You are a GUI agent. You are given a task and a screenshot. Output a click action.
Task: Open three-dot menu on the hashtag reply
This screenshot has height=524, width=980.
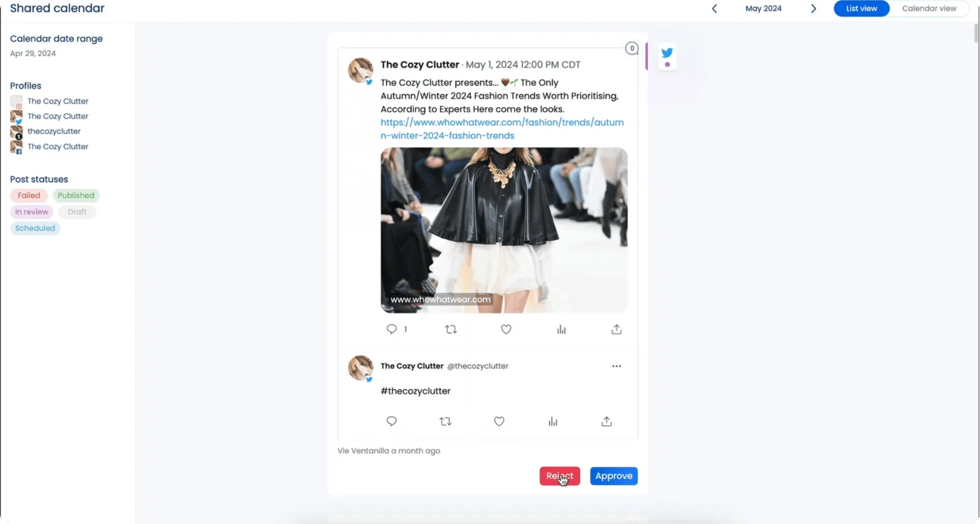coord(616,366)
